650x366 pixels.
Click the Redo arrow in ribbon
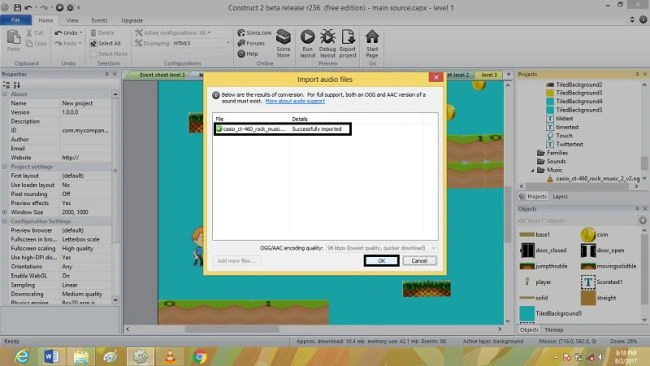[x=58, y=43]
